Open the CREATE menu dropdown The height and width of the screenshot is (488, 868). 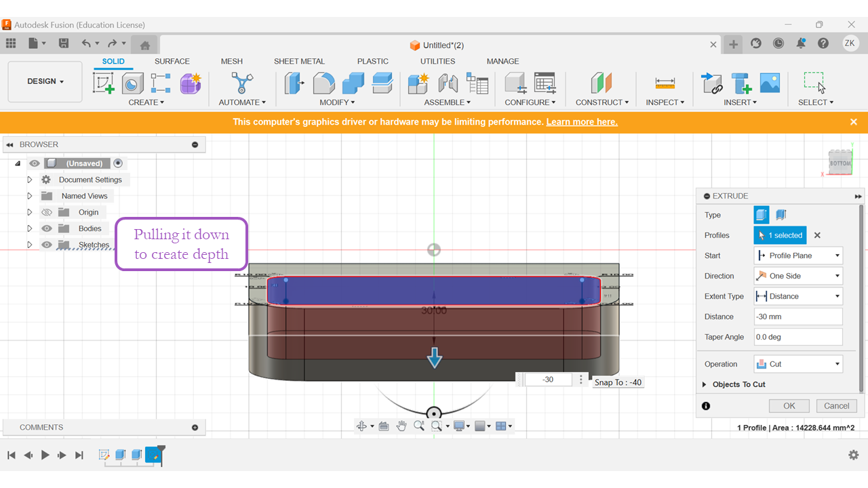pos(146,102)
